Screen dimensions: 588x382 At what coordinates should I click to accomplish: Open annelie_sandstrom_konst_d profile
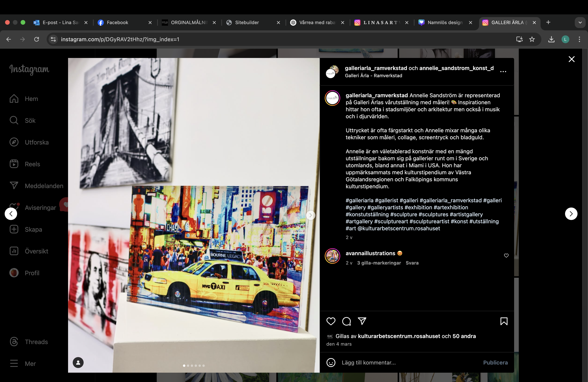pos(456,68)
